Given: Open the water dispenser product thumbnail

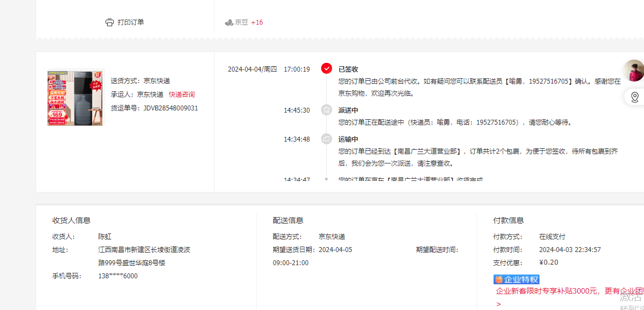Looking at the screenshot, I should 75,98.
